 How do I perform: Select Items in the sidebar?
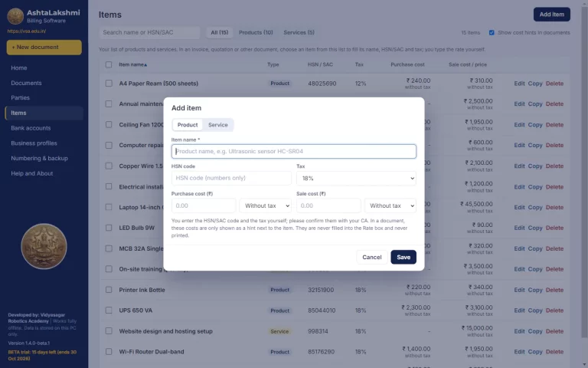point(44,113)
